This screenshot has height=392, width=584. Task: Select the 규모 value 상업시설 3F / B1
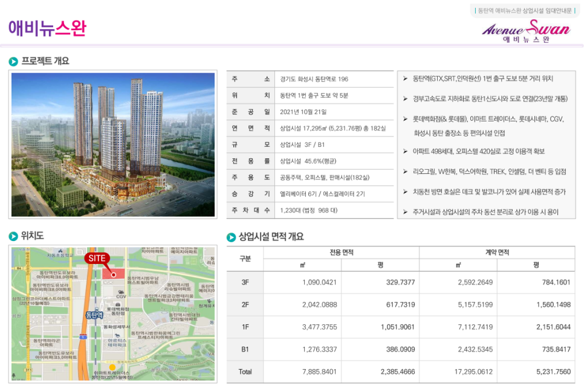tap(302, 145)
